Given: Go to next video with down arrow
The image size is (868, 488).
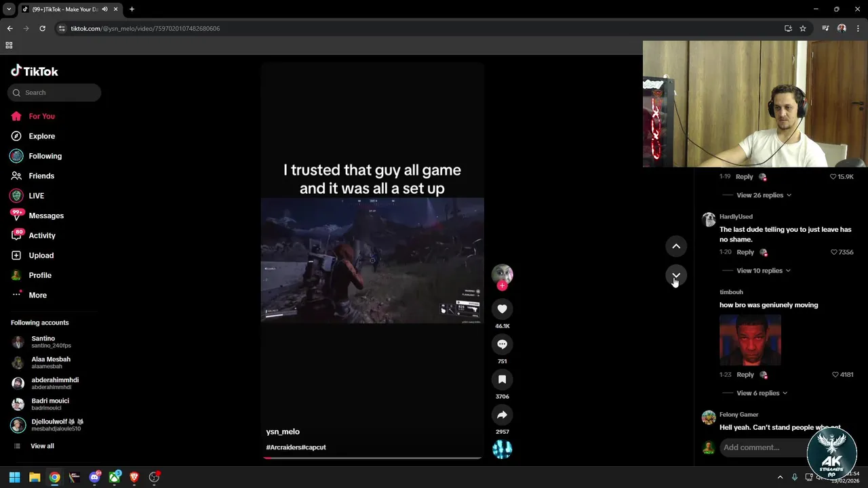Looking at the screenshot, I should coord(676,275).
